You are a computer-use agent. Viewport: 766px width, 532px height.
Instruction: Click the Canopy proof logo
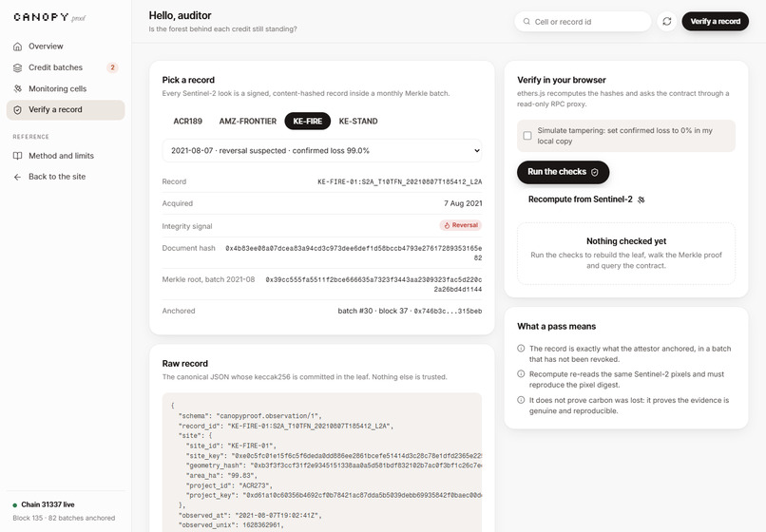pyautogui.click(x=49, y=18)
